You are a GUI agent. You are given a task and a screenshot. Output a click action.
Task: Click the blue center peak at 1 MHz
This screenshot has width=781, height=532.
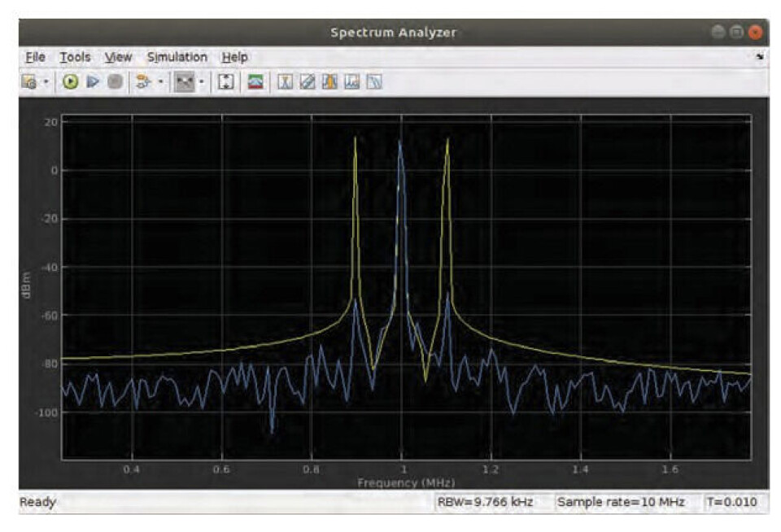399,143
